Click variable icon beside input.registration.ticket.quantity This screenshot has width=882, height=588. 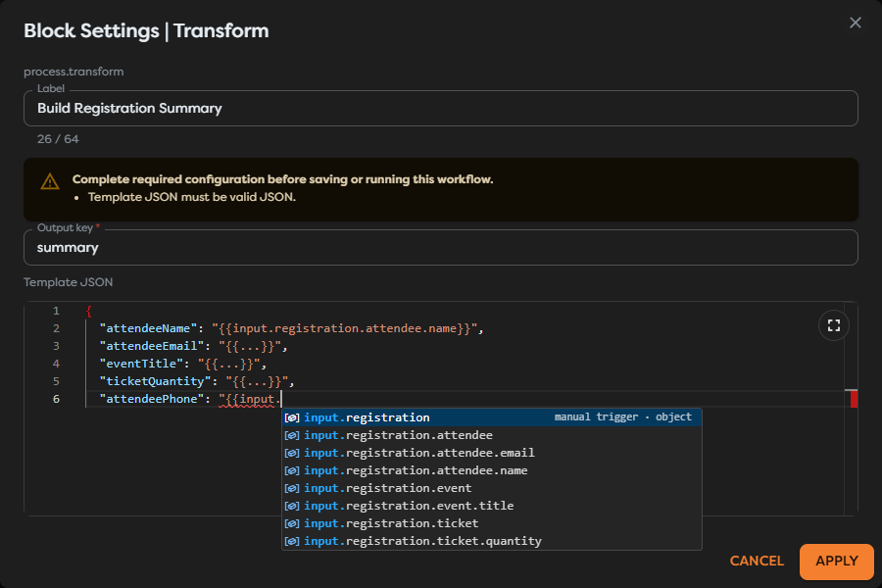click(292, 541)
